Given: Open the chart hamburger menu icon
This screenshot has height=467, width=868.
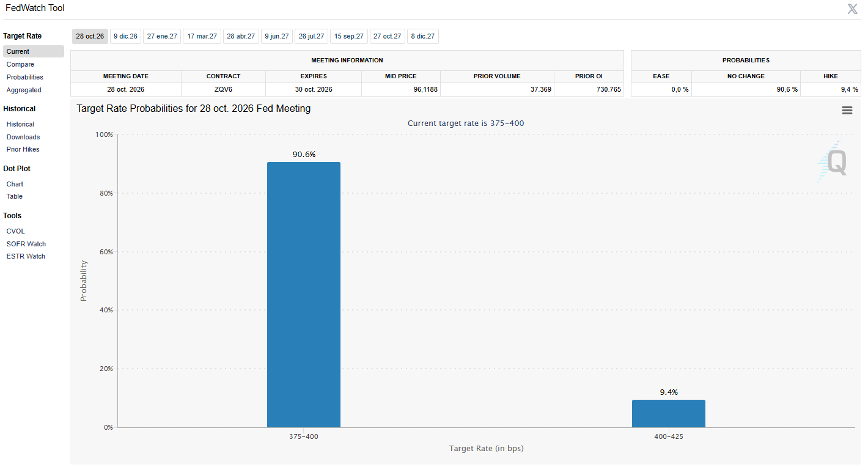Looking at the screenshot, I should click(847, 111).
